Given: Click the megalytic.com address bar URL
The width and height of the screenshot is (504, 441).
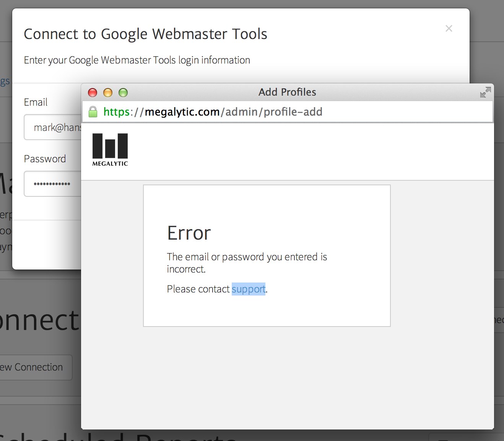Looking at the screenshot, I should pyautogui.click(x=213, y=112).
